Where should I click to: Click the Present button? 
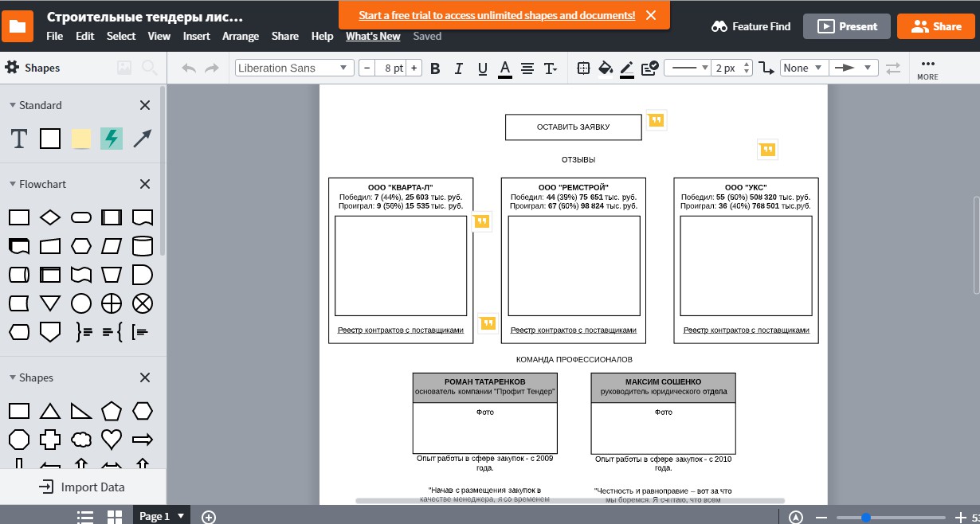tap(846, 26)
